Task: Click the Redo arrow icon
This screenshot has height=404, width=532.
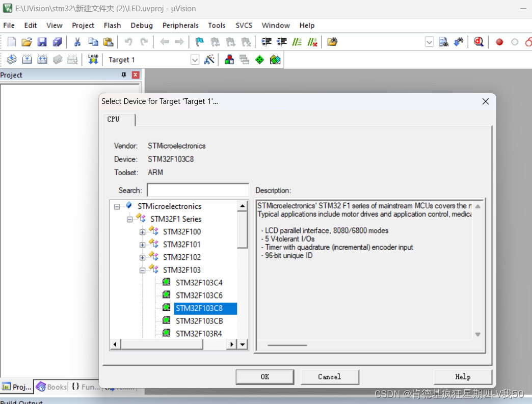Action: (x=144, y=42)
